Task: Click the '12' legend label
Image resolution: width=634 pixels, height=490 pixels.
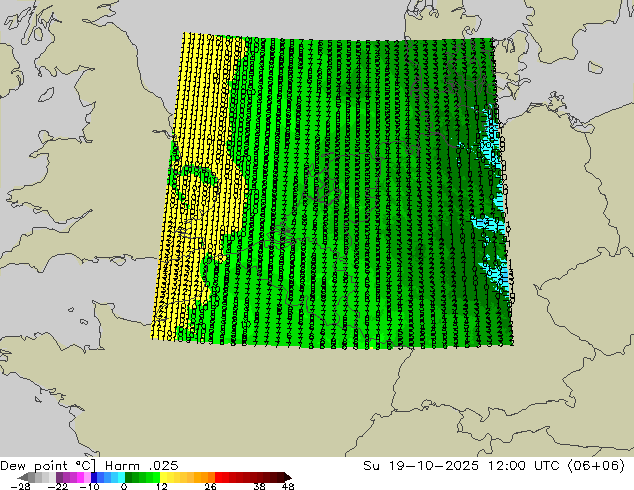Action: click(x=162, y=486)
